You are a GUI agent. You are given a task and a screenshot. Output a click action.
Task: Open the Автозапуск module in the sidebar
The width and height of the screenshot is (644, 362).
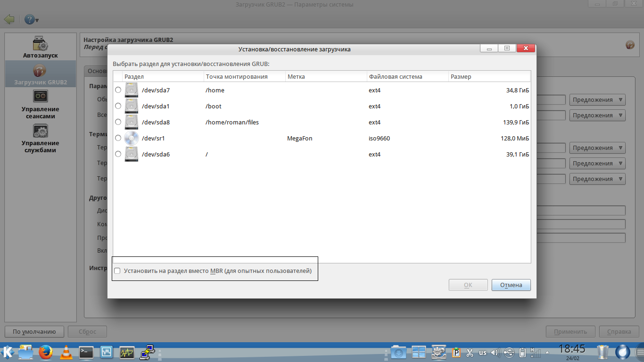[41, 47]
